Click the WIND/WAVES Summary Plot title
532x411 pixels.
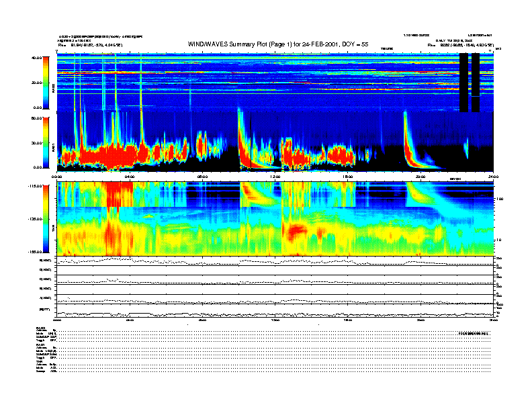click(278, 44)
